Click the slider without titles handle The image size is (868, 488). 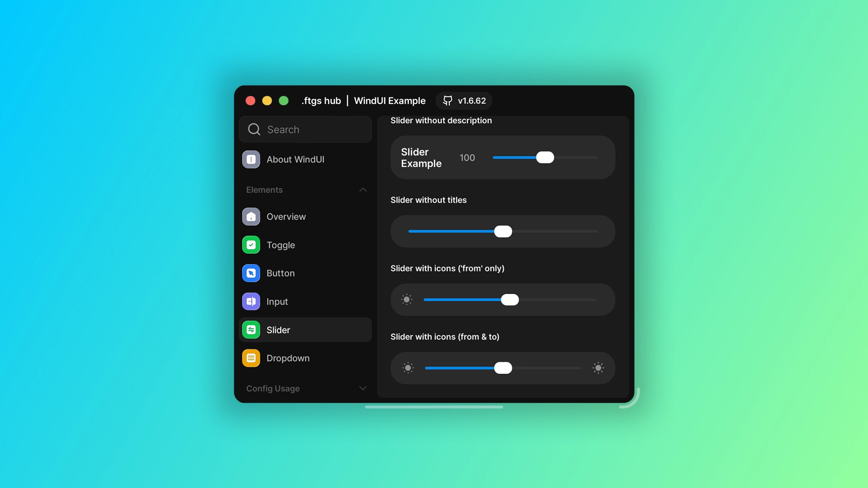[503, 231]
